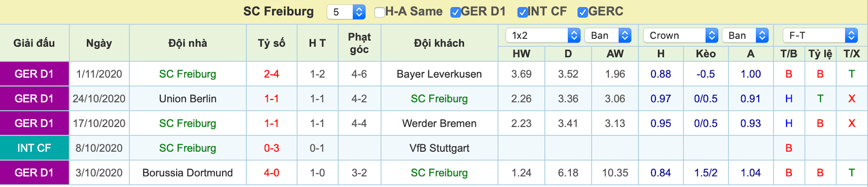The height and width of the screenshot is (187, 868).
Task: Open Union Berlin team link
Action: pyautogui.click(x=188, y=99)
